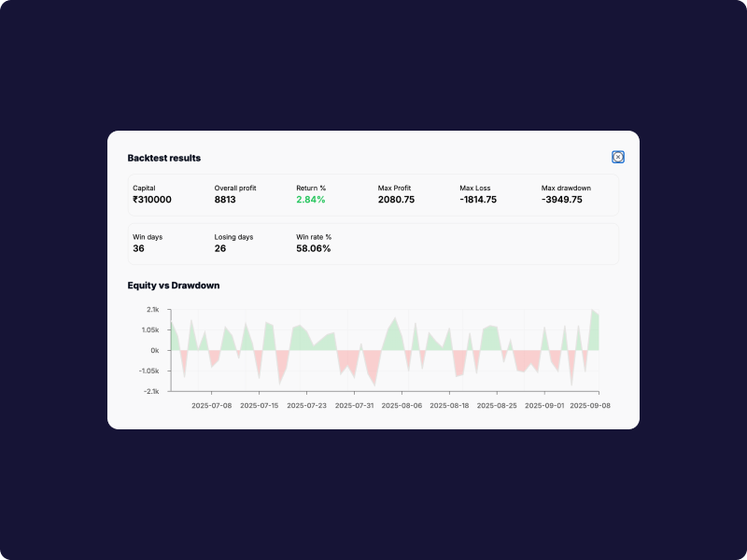
Task: Click the 2025-09-08 date axis label
Action: tap(590, 406)
